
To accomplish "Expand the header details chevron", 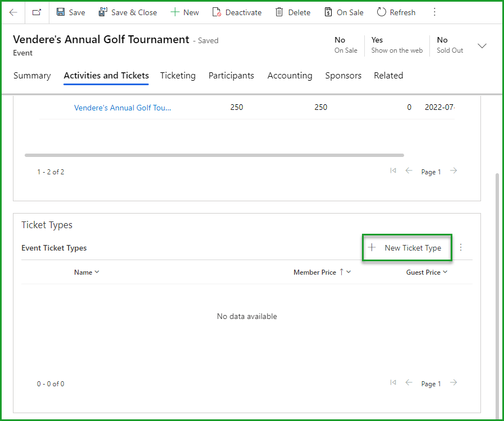I will [482, 46].
